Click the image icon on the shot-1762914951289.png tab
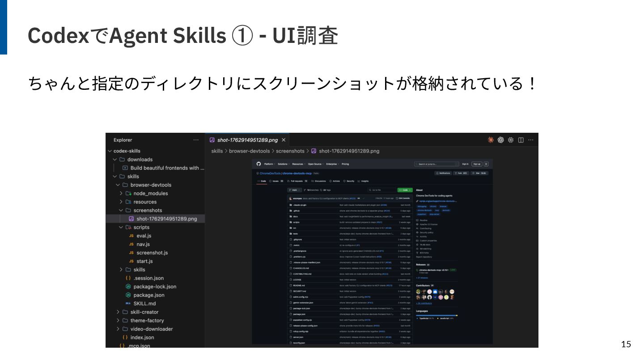 tap(212, 140)
